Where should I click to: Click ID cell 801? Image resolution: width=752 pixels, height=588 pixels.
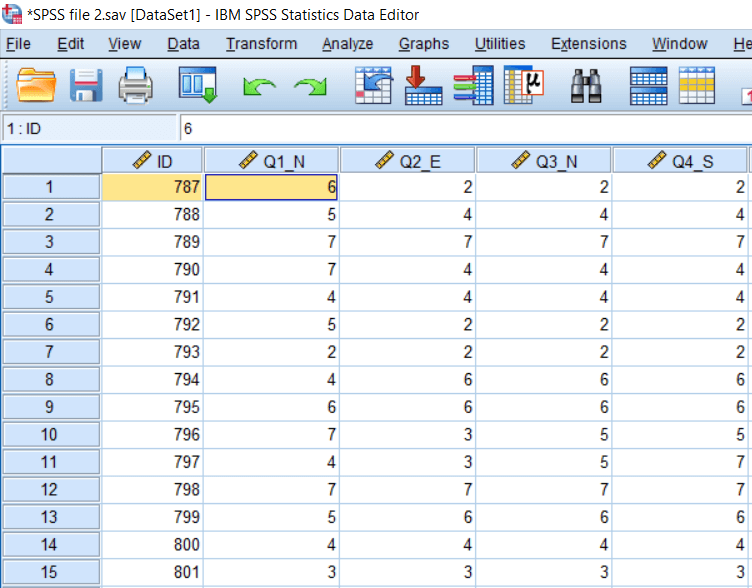tap(152, 572)
